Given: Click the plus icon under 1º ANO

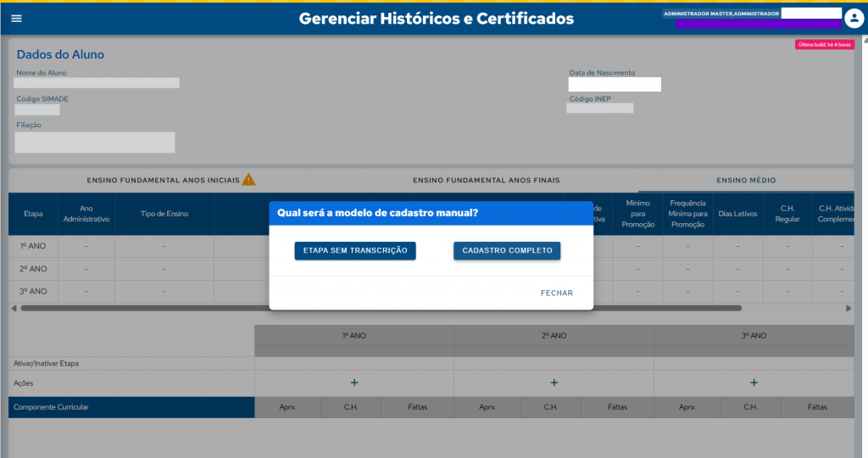Looking at the screenshot, I should (354, 383).
